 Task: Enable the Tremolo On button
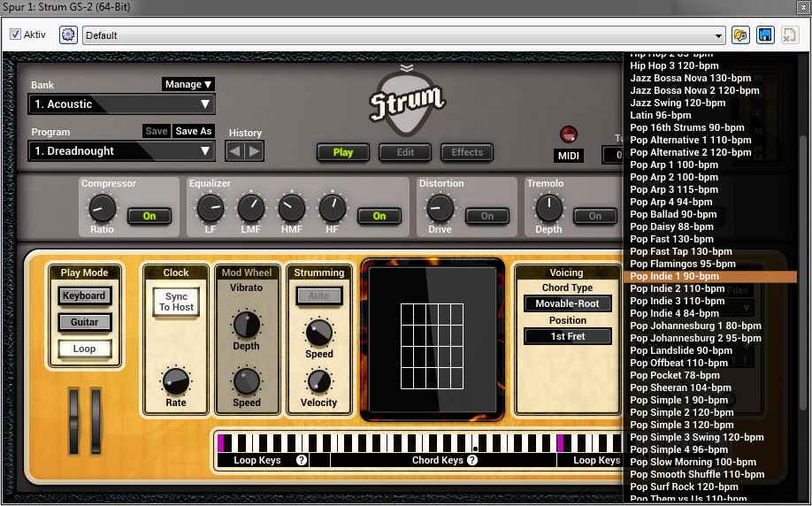pos(594,216)
